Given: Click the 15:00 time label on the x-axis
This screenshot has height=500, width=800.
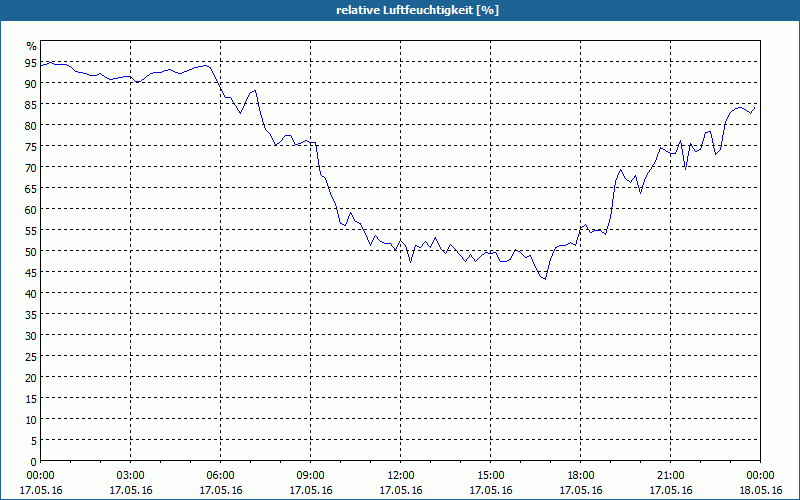Looking at the screenshot, I should point(491,476).
